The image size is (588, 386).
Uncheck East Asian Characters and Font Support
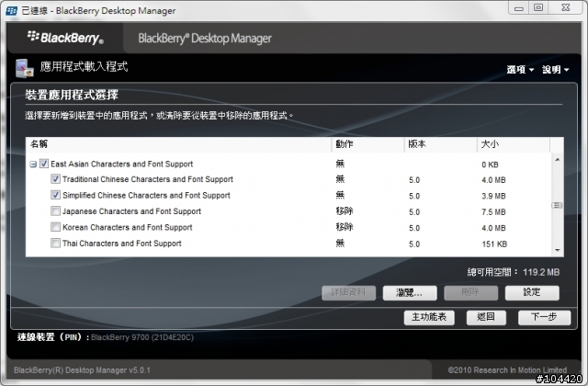point(44,164)
